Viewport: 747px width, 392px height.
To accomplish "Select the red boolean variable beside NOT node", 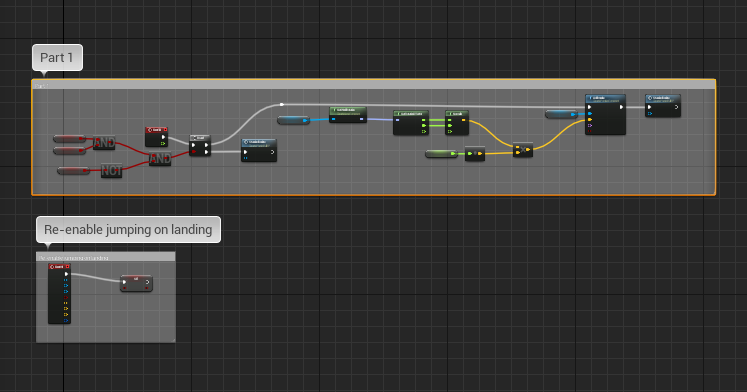I will click(x=73, y=171).
